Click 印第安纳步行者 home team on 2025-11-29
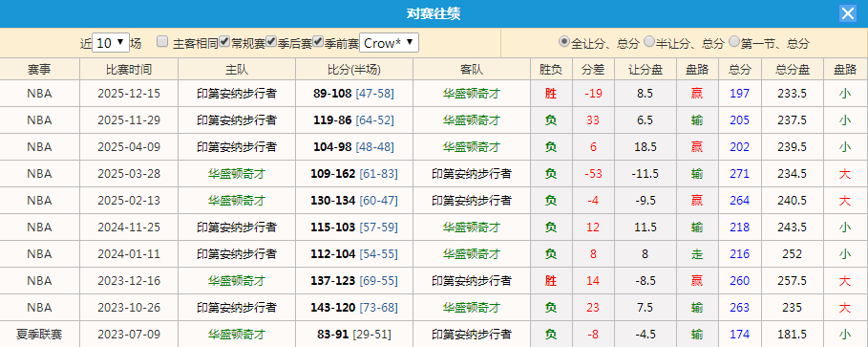The width and height of the screenshot is (868, 347). tap(237, 120)
